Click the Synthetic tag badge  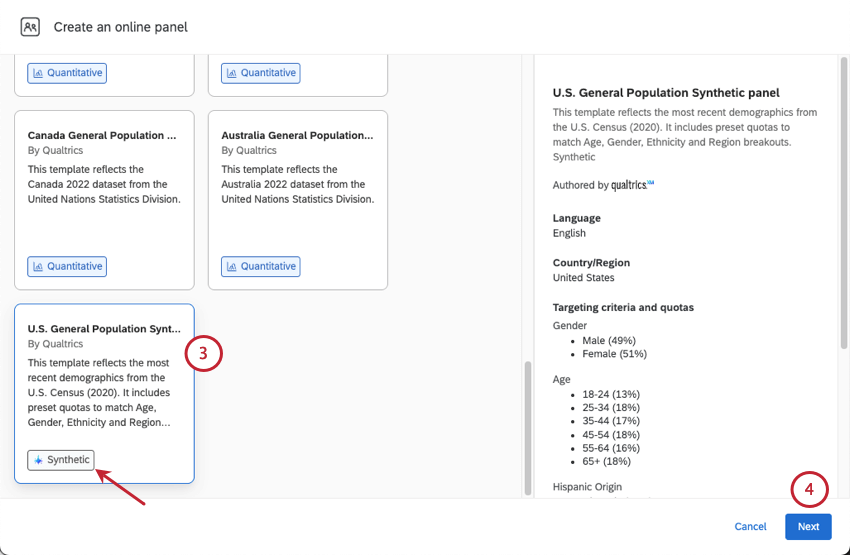click(61, 460)
